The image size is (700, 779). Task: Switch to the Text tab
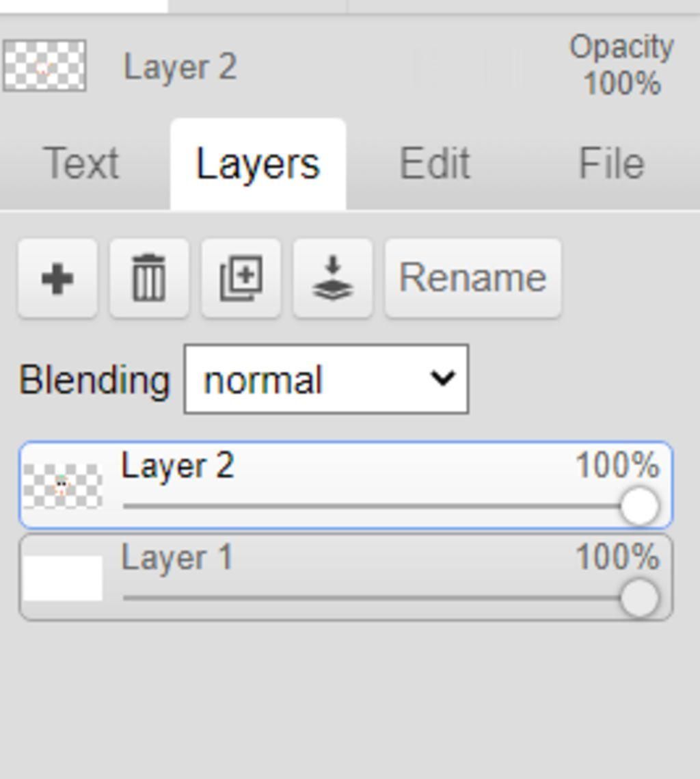(x=81, y=164)
